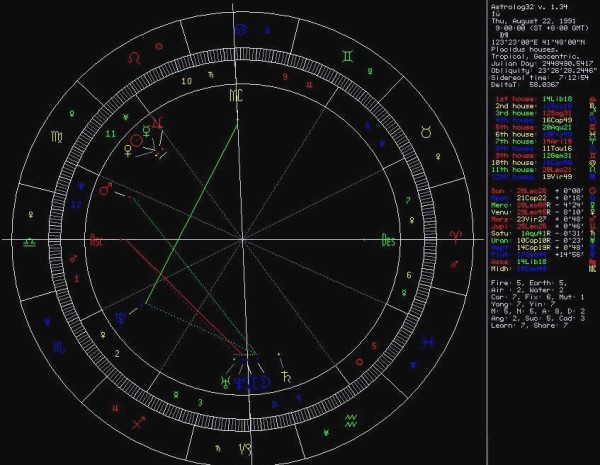The height and width of the screenshot is (465, 600).
Task: Select the green Gemini sign glyph
Action: click(347, 57)
